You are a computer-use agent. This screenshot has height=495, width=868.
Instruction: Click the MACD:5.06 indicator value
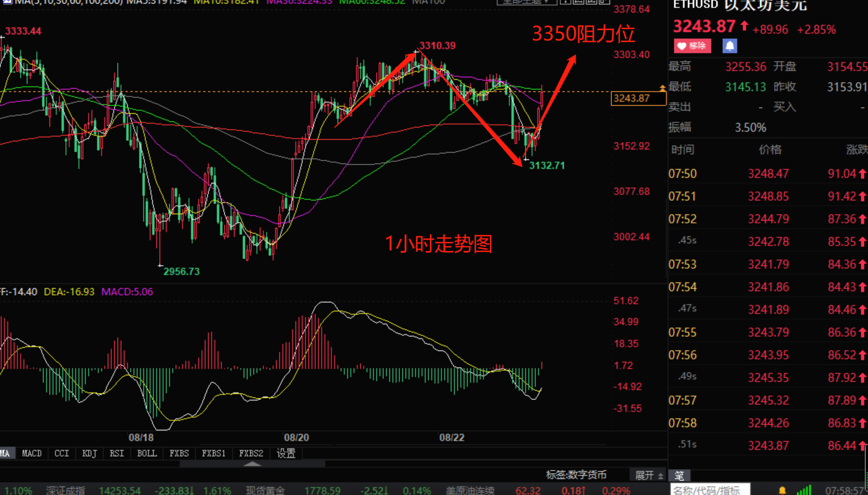pyautogui.click(x=127, y=291)
